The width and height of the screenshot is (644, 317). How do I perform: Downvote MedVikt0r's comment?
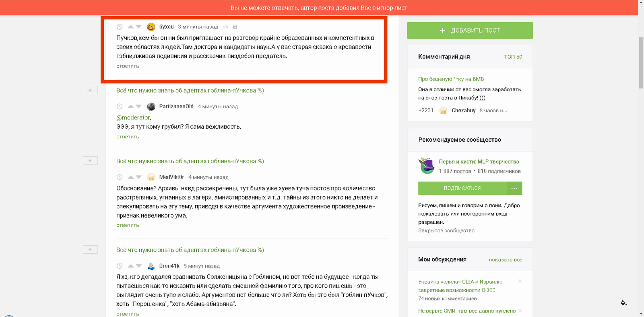(138, 177)
